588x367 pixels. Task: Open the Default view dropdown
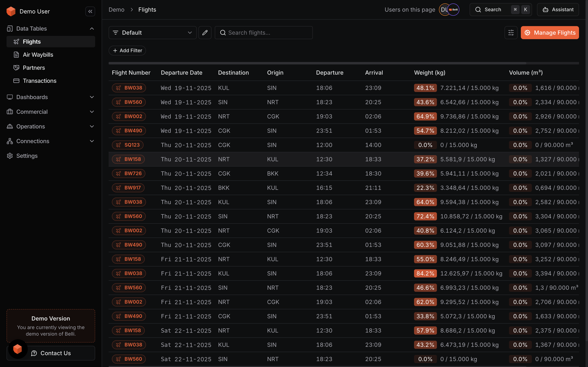click(152, 33)
